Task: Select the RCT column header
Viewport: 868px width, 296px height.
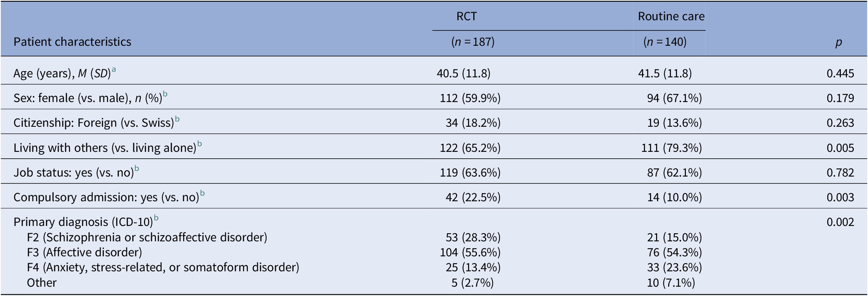Action: [466, 16]
